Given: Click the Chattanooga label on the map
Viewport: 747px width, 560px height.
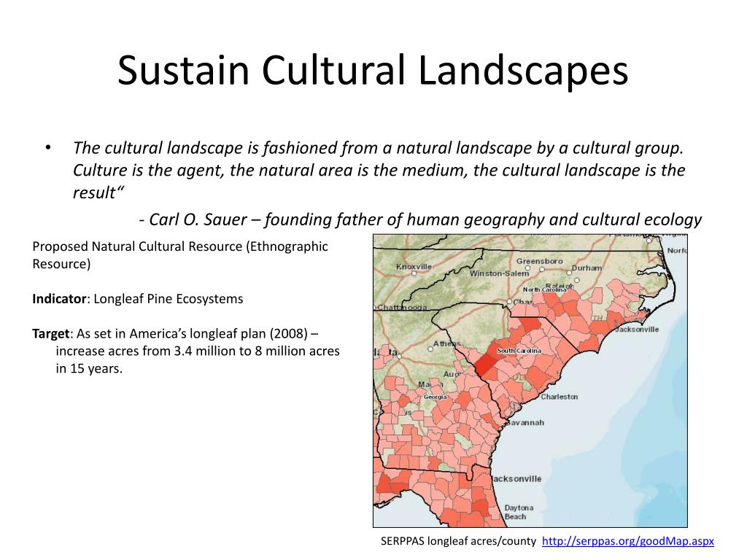Looking at the screenshot, I should click(400, 308).
